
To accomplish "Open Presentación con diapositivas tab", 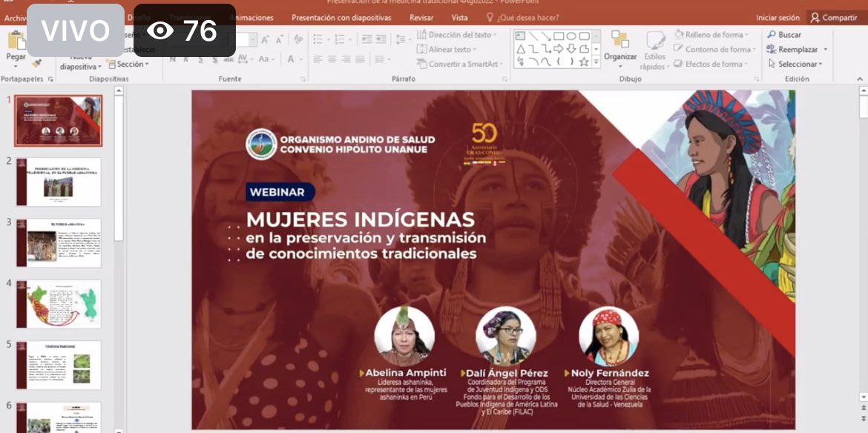I will click(x=341, y=18).
